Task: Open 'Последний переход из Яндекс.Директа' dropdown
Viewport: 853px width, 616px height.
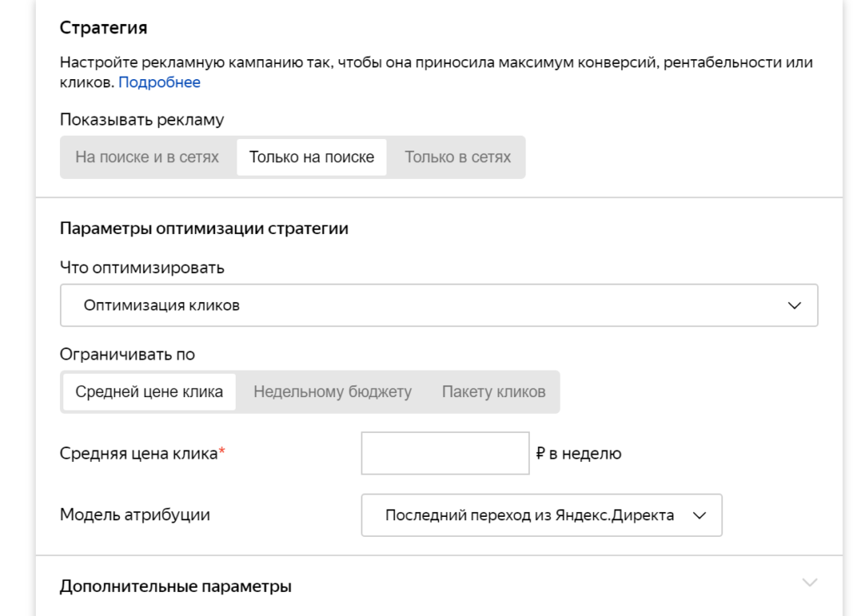Action: [x=529, y=515]
